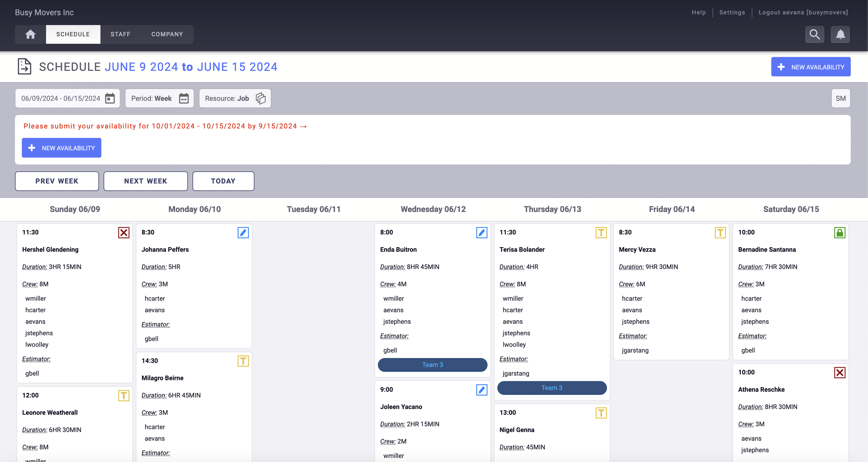Click the Milagro Beirne job name
868x462 pixels.
162,378
